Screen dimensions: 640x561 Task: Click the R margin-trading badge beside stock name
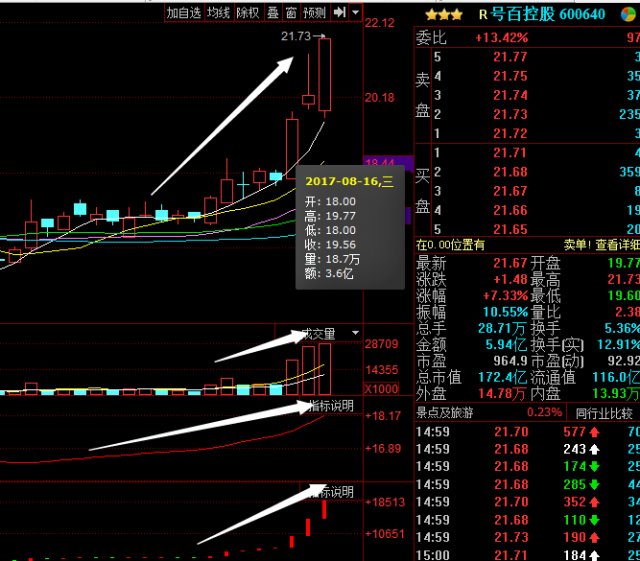click(x=483, y=15)
